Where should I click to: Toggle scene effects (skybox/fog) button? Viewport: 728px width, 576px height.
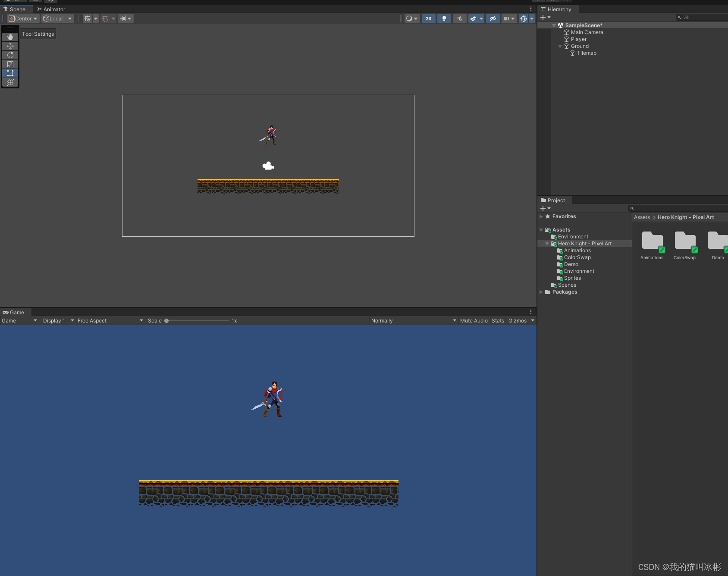pos(473,19)
